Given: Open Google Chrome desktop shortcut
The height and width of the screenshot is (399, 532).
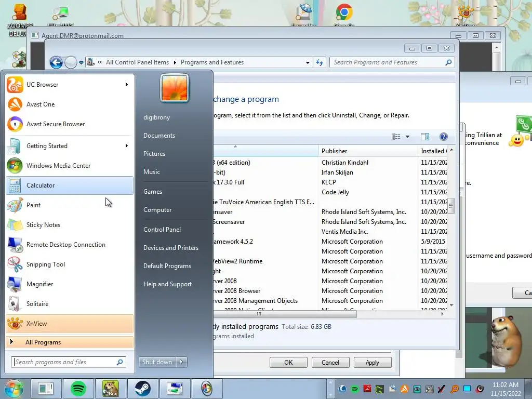Looking at the screenshot, I should 344,14.
